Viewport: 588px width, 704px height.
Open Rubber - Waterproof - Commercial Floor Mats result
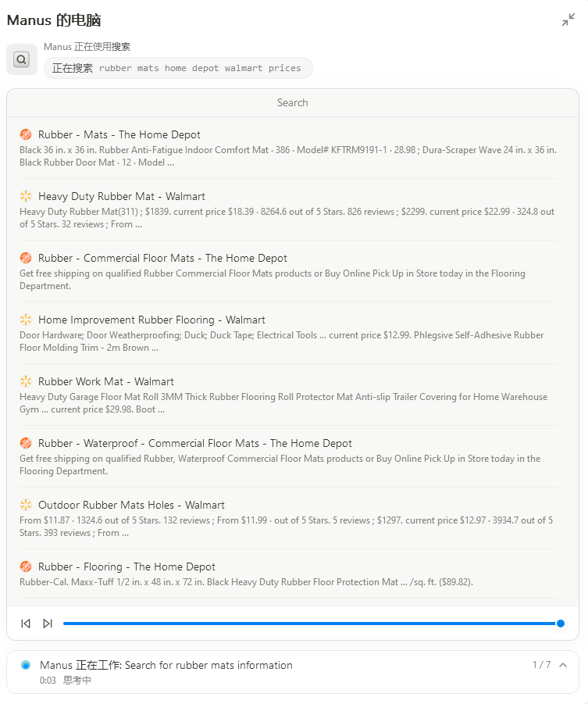point(194,443)
